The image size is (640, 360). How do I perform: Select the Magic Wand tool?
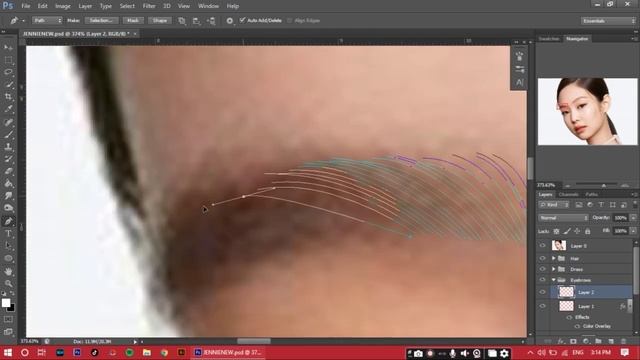pyautogui.click(x=8, y=84)
